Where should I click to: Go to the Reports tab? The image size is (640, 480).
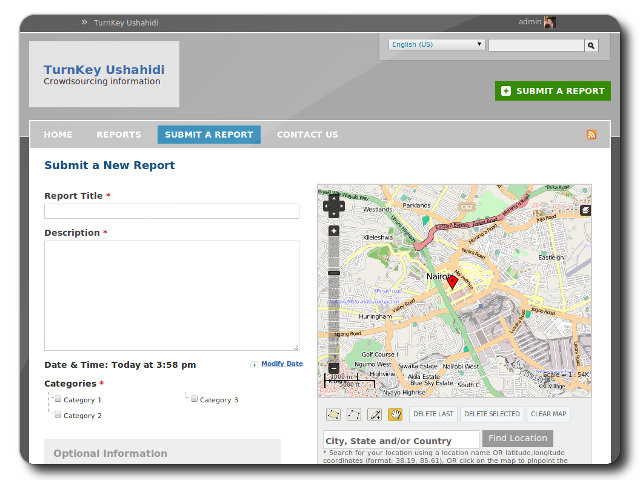pyautogui.click(x=118, y=135)
